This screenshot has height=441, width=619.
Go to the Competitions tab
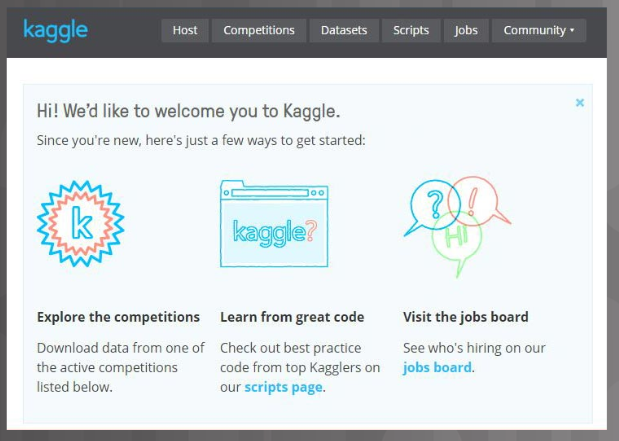(259, 30)
